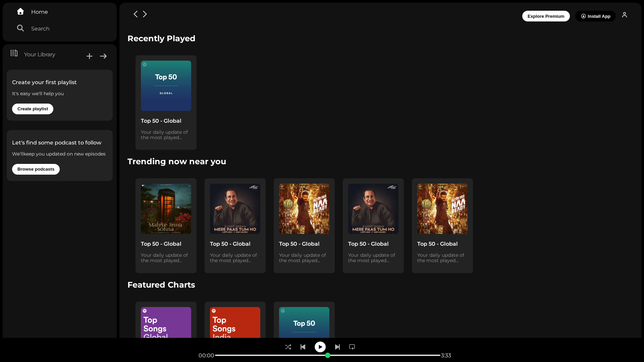Click the "Create your first playlist" text
The image size is (644, 362).
click(44, 82)
